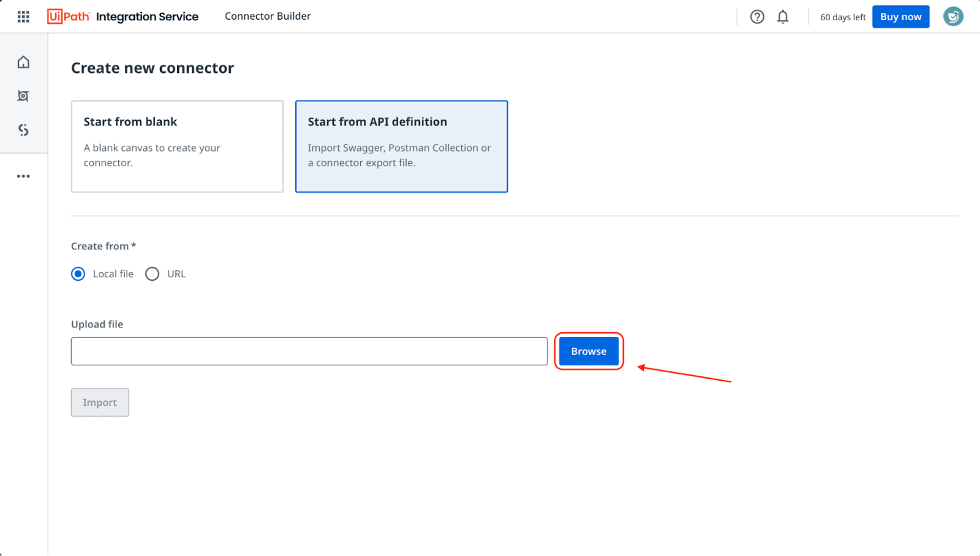
Task: Open the user profile avatar
Action: point(952,17)
